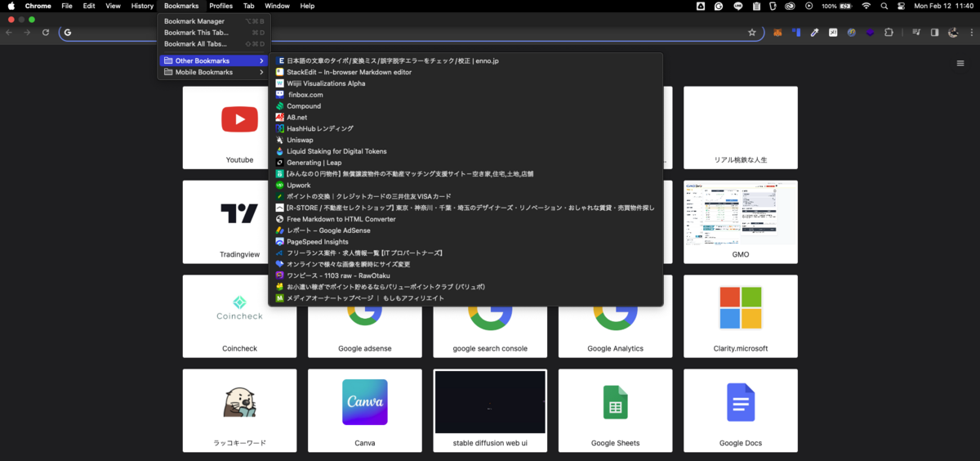980x461 pixels.
Task: Open the Window menu
Action: pos(277,6)
